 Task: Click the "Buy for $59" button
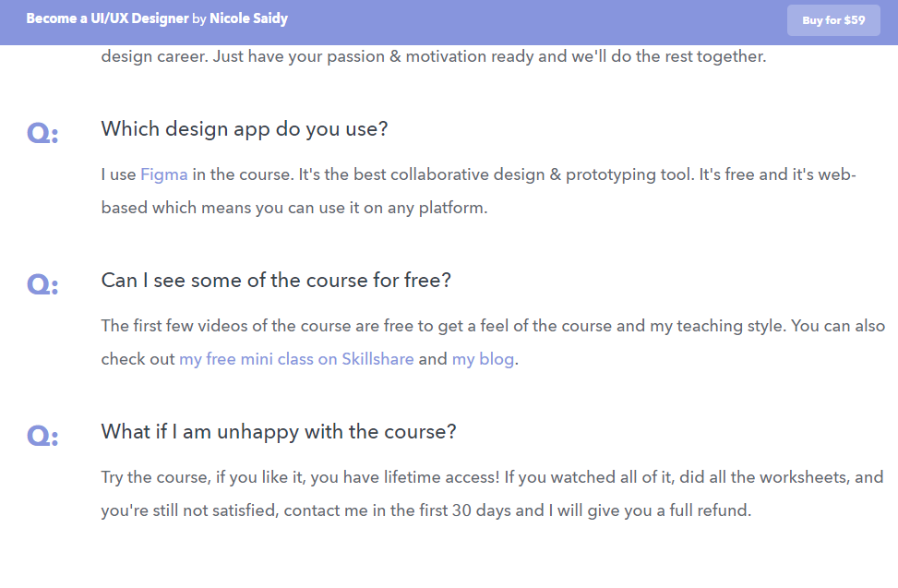point(832,19)
